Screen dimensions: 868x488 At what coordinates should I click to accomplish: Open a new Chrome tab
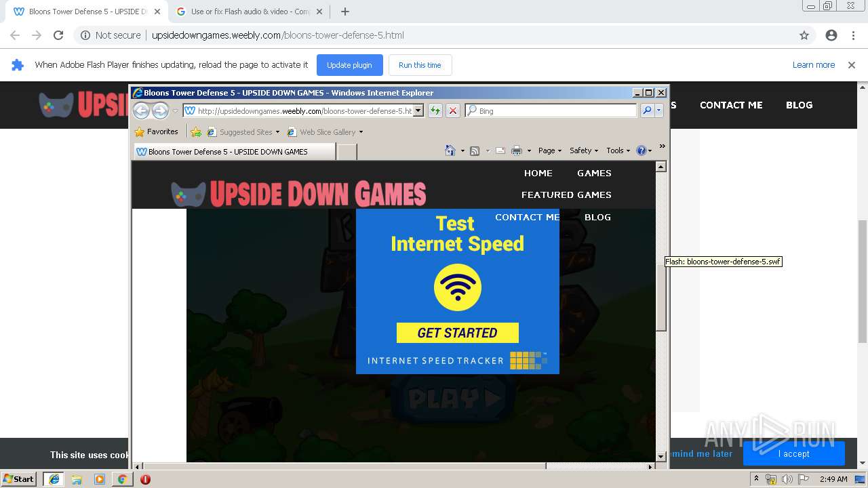pyautogui.click(x=344, y=12)
